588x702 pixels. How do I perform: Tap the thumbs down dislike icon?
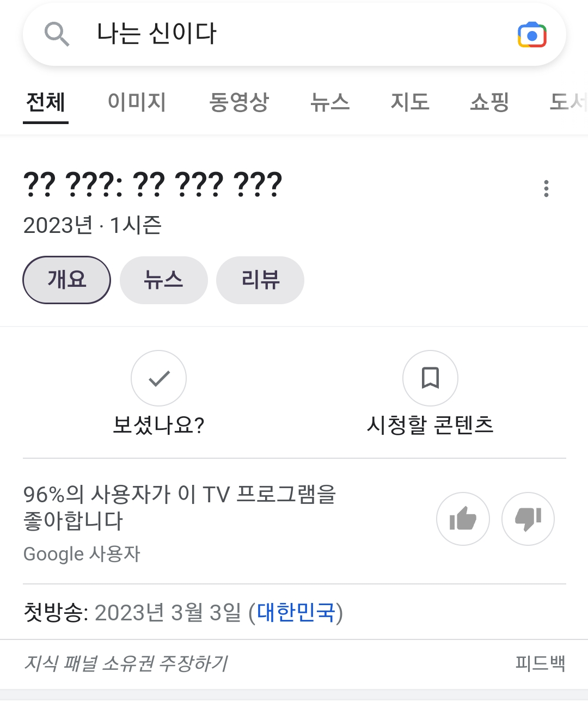pyautogui.click(x=528, y=519)
